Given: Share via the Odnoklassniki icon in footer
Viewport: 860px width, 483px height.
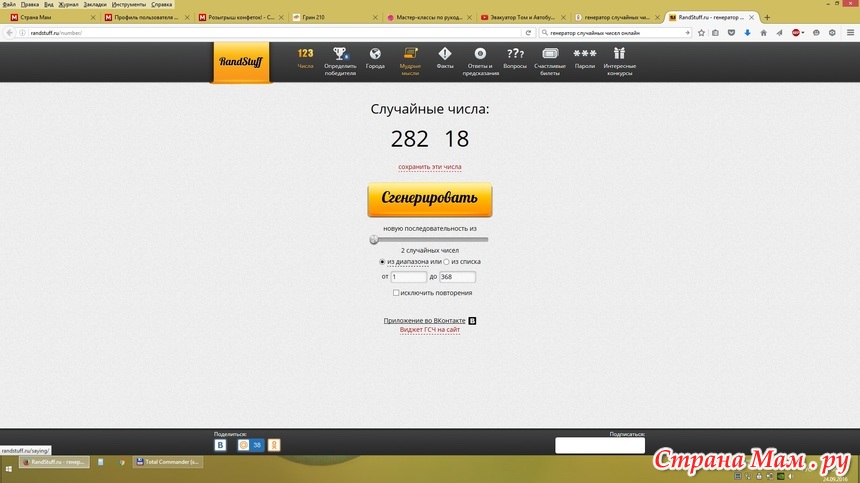Looking at the screenshot, I should click(x=274, y=445).
